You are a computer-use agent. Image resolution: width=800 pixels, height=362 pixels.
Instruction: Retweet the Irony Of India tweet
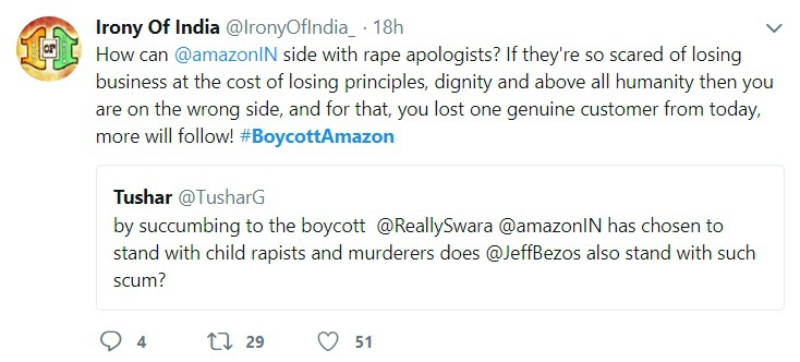click(220, 341)
